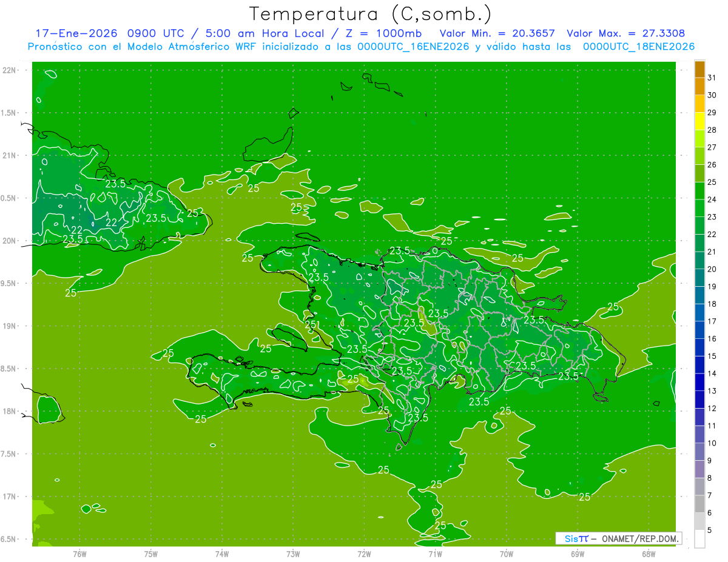Click the legend value '15'
This screenshot has height=562, width=728.
pos(712,356)
